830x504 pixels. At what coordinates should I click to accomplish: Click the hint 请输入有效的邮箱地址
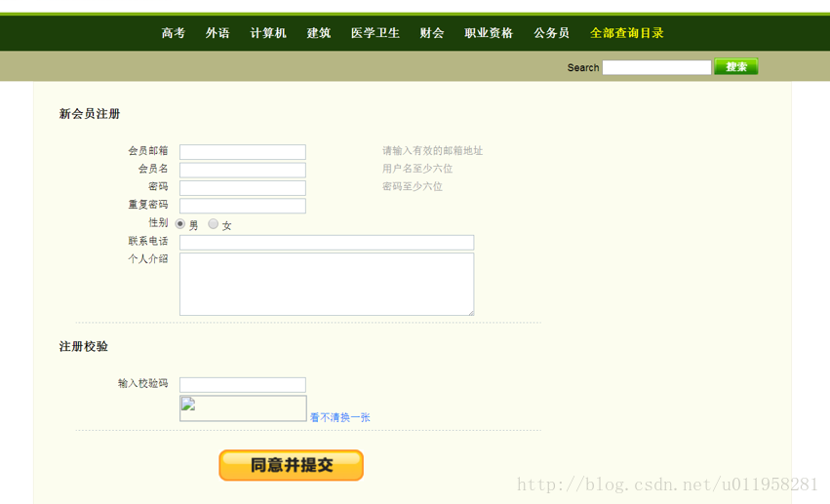click(x=432, y=151)
